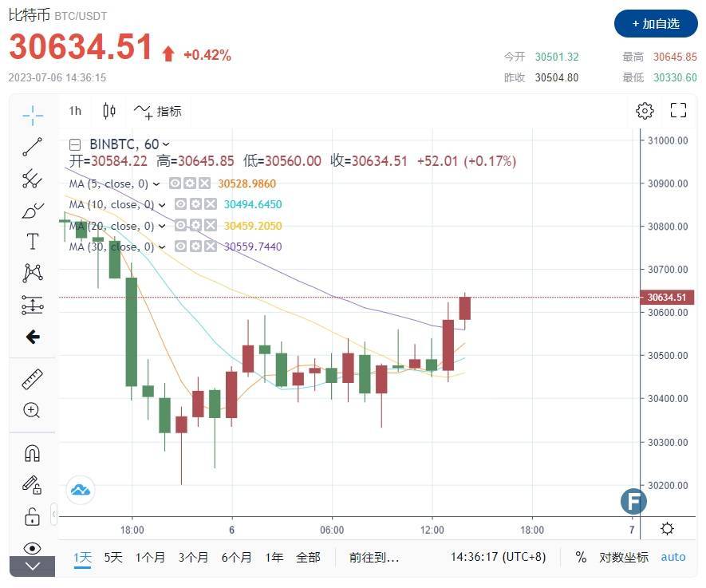Open the 1h interval dropdown
This screenshot has width=706, height=588.
click(x=75, y=111)
